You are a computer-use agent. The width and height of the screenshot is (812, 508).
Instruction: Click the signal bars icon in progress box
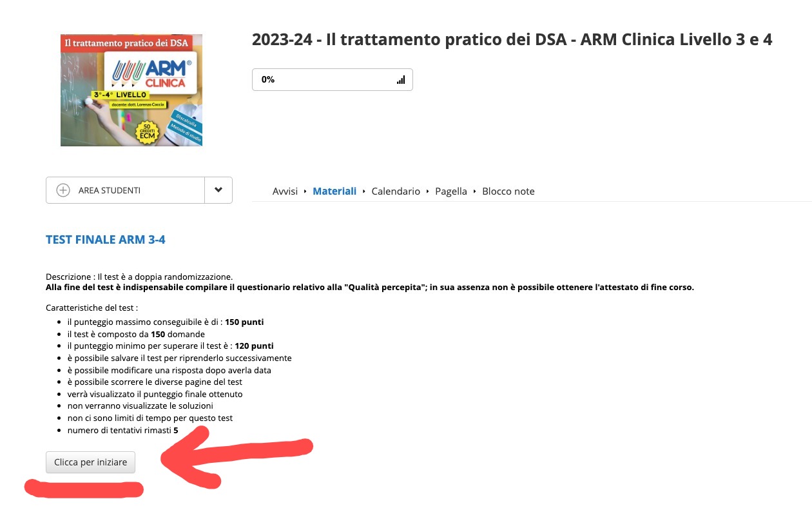pos(401,80)
